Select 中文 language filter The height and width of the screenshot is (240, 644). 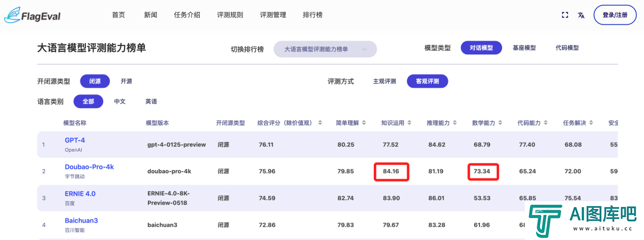(119, 101)
